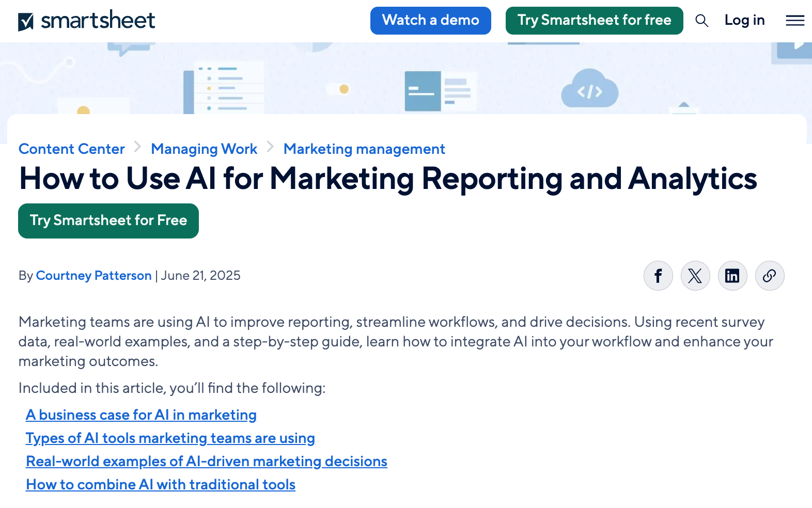The width and height of the screenshot is (812, 508).
Task: Go to Content Center breadcrumb
Action: click(72, 149)
